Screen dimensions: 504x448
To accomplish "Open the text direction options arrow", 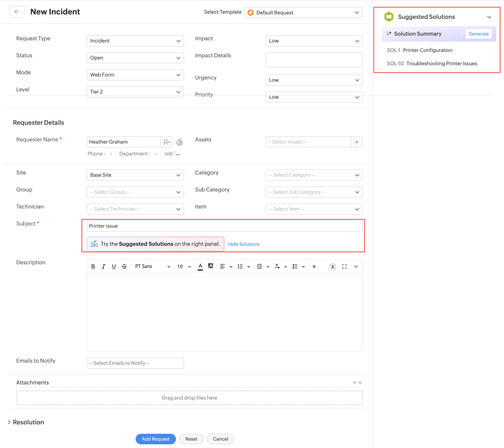I will click(286, 267).
